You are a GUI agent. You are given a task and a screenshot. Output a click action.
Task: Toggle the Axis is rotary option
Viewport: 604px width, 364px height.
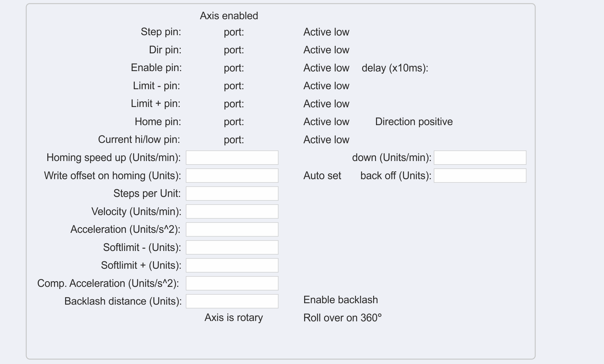pos(233,317)
